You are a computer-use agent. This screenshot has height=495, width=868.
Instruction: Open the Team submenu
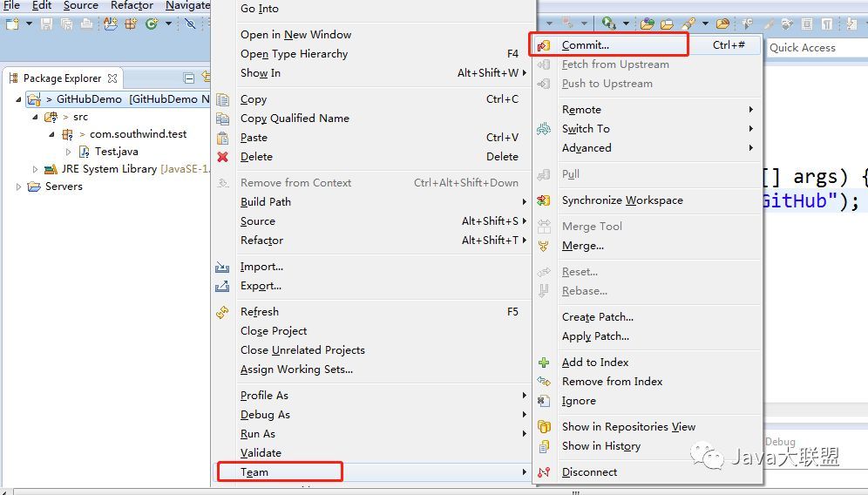coord(372,472)
